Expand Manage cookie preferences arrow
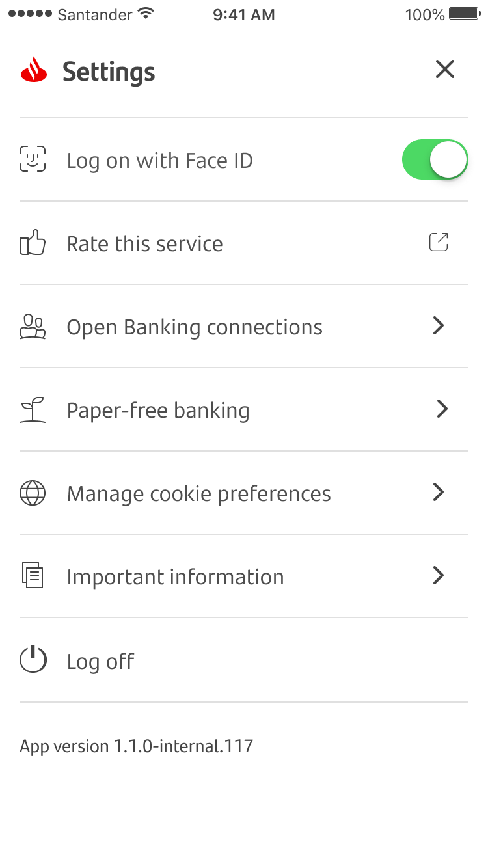 click(x=439, y=493)
